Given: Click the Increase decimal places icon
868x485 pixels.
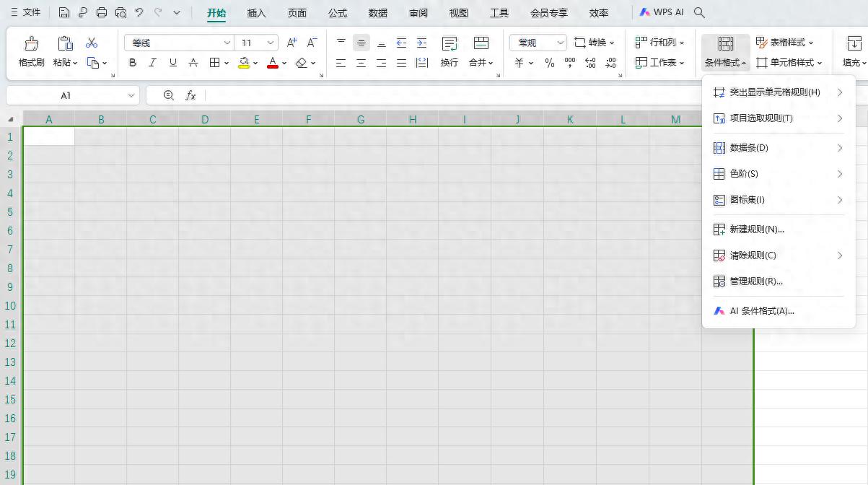Looking at the screenshot, I should (590, 63).
